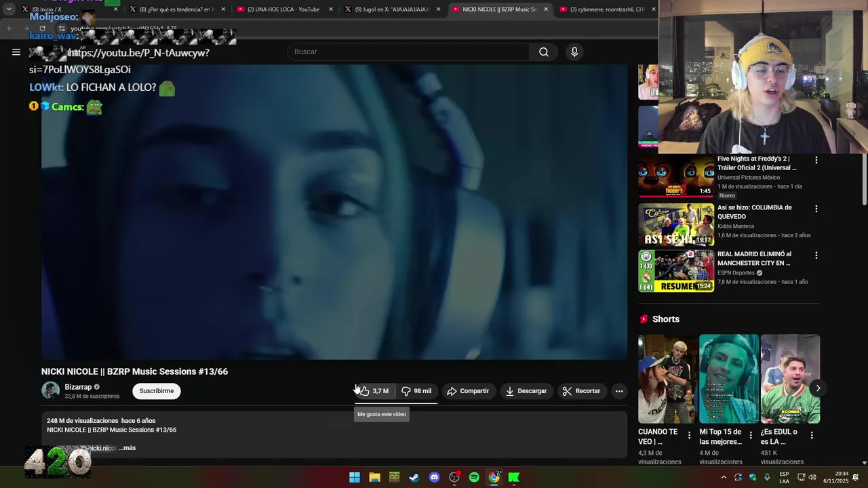The height and width of the screenshot is (488, 868).
Task: Expand hidden system tray icons chevron
Action: 724,477
